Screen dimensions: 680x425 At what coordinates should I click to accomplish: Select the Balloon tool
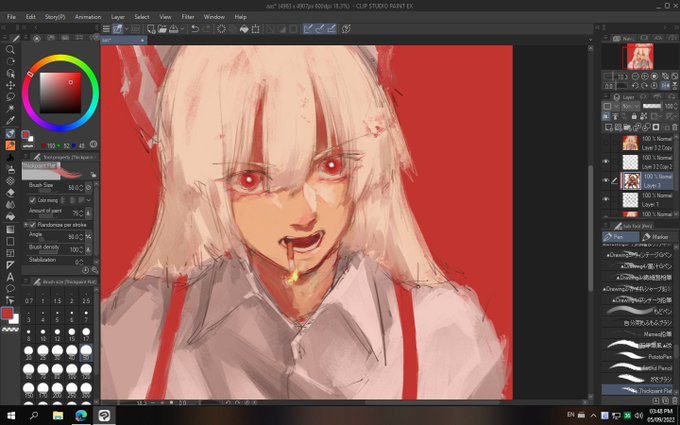tap(10, 288)
